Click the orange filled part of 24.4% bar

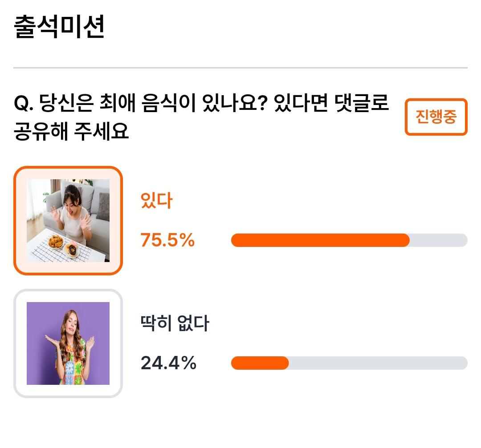click(x=260, y=363)
